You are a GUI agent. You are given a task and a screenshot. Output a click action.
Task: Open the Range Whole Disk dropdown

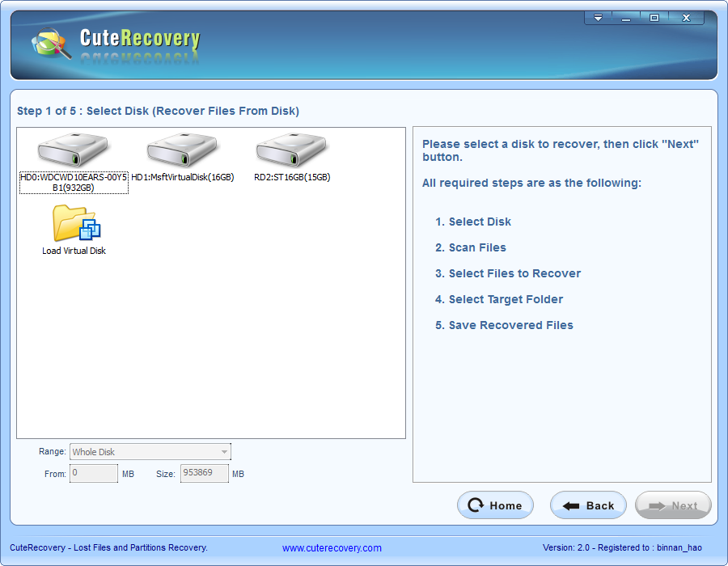(x=150, y=452)
